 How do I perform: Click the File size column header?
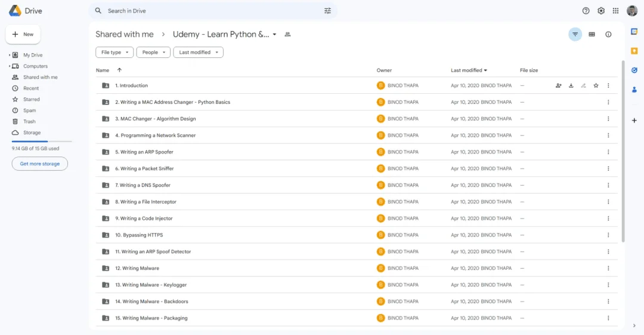[528, 70]
